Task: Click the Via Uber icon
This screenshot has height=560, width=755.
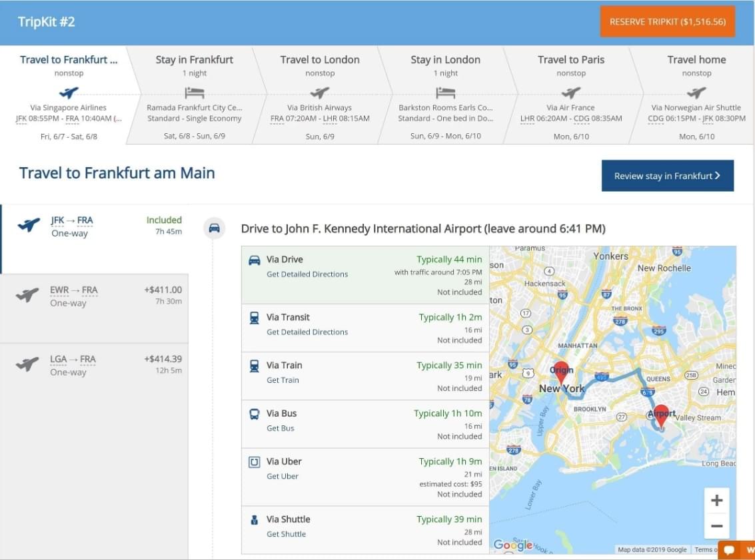Action: coord(255,462)
